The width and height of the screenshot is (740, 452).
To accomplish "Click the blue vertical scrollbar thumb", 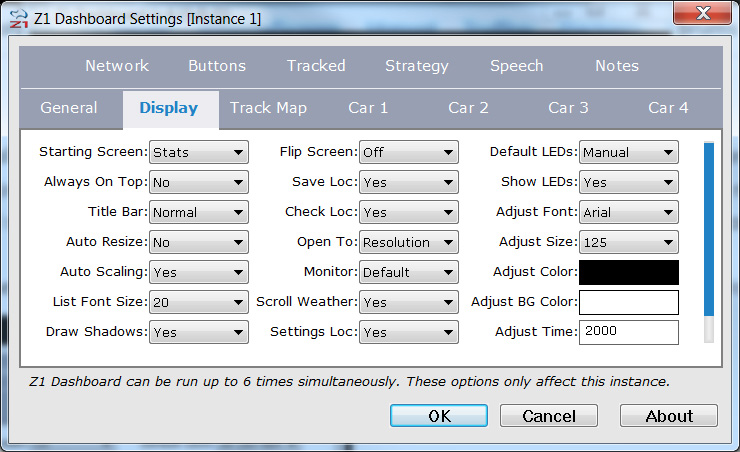I will (x=709, y=229).
